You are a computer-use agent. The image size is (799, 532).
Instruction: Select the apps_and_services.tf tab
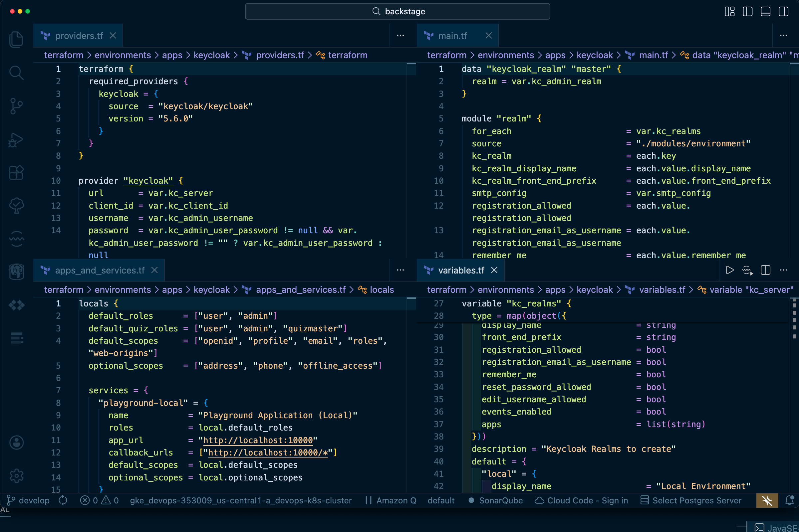pyautogui.click(x=100, y=270)
